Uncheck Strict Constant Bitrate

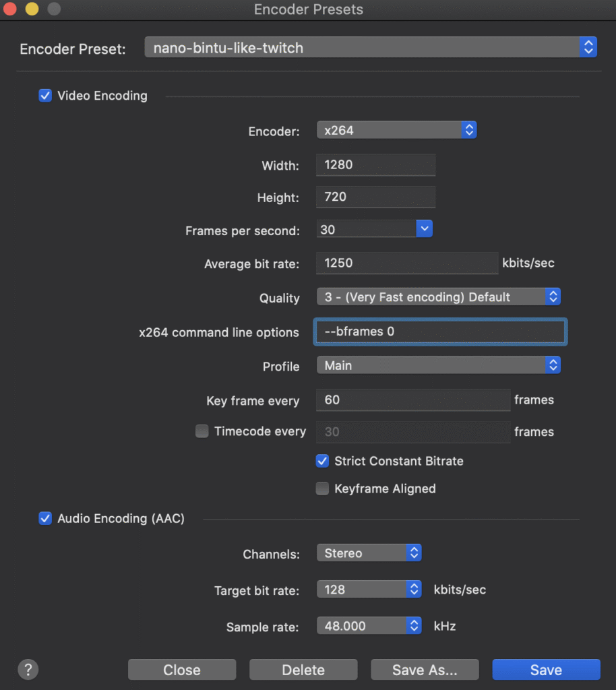323,461
